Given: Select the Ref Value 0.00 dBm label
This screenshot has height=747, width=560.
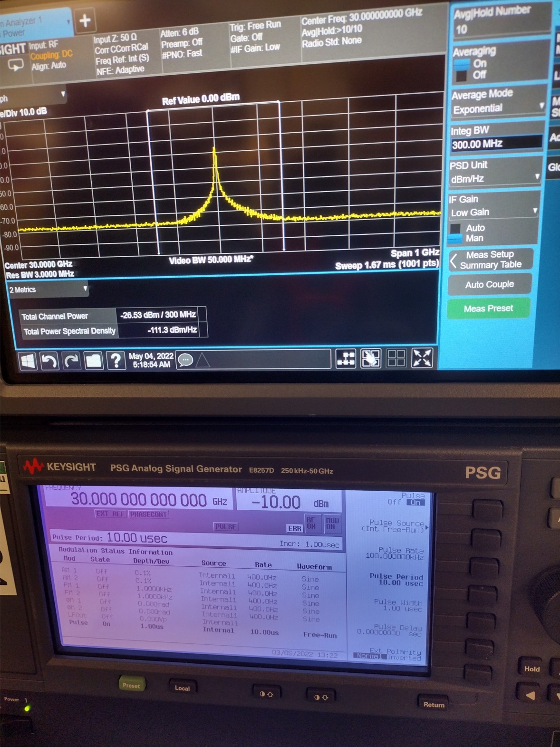Looking at the screenshot, I should tap(201, 99).
